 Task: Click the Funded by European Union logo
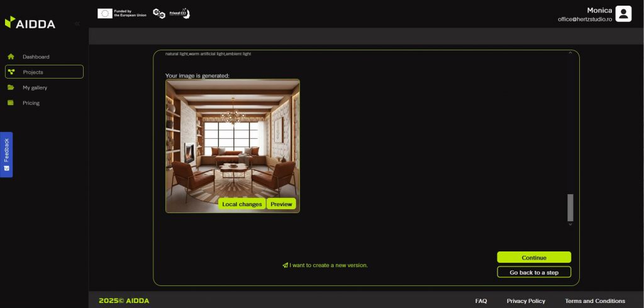(x=122, y=13)
